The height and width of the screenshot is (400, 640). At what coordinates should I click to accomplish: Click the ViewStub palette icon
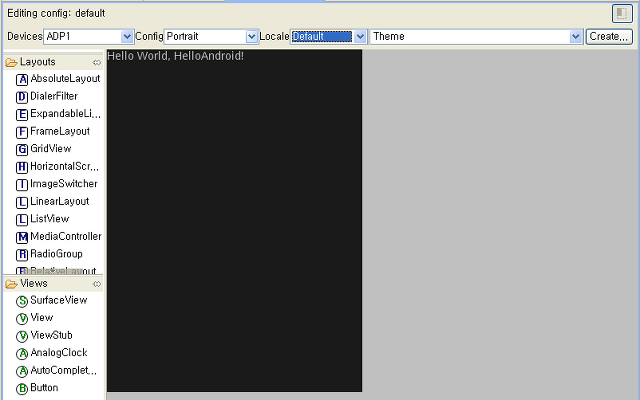(x=22, y=336)
